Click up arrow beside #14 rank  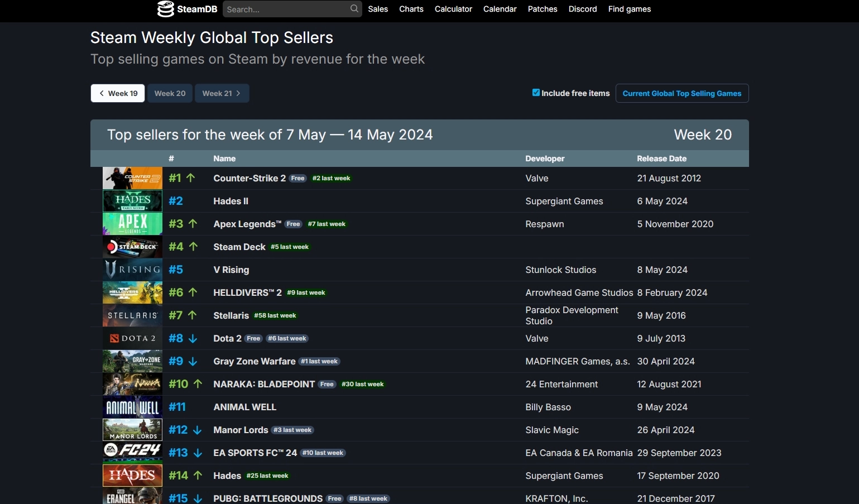[x=198, y=475]
